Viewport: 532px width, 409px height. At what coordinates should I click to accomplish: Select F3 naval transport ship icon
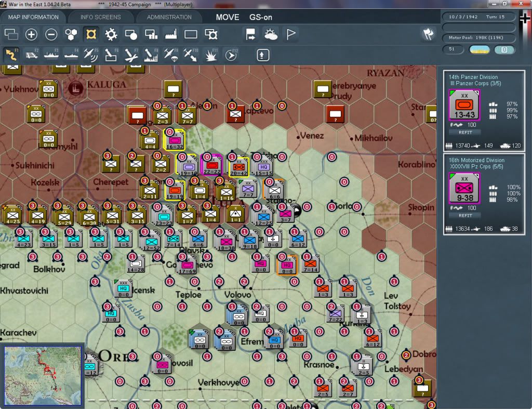[51, 55]
